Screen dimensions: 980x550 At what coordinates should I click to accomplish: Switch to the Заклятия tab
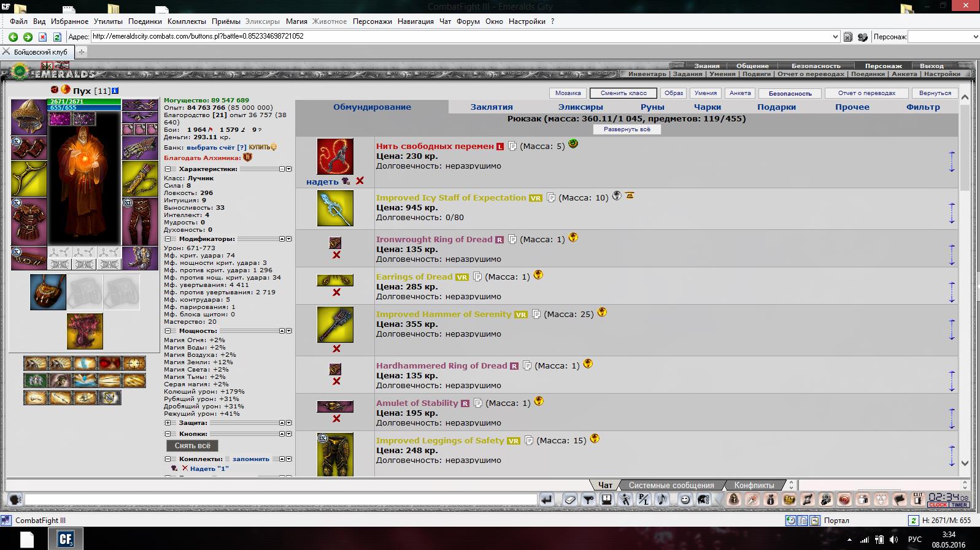pos(492,107)
